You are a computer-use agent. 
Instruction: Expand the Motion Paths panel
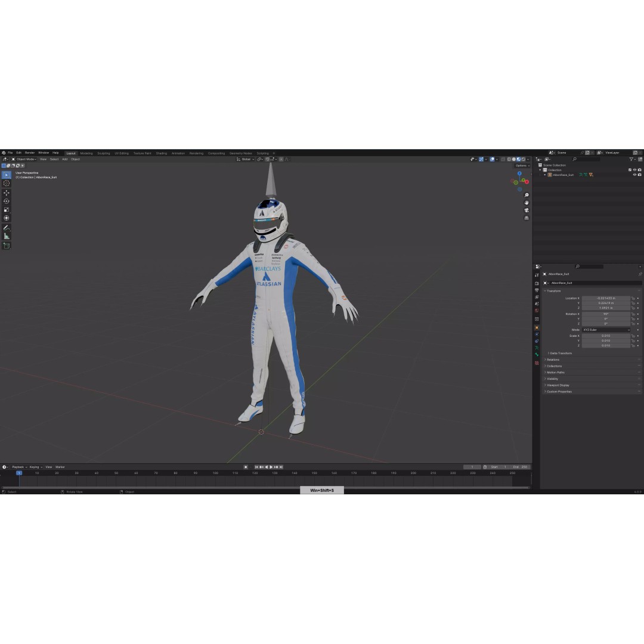[555, 373]
